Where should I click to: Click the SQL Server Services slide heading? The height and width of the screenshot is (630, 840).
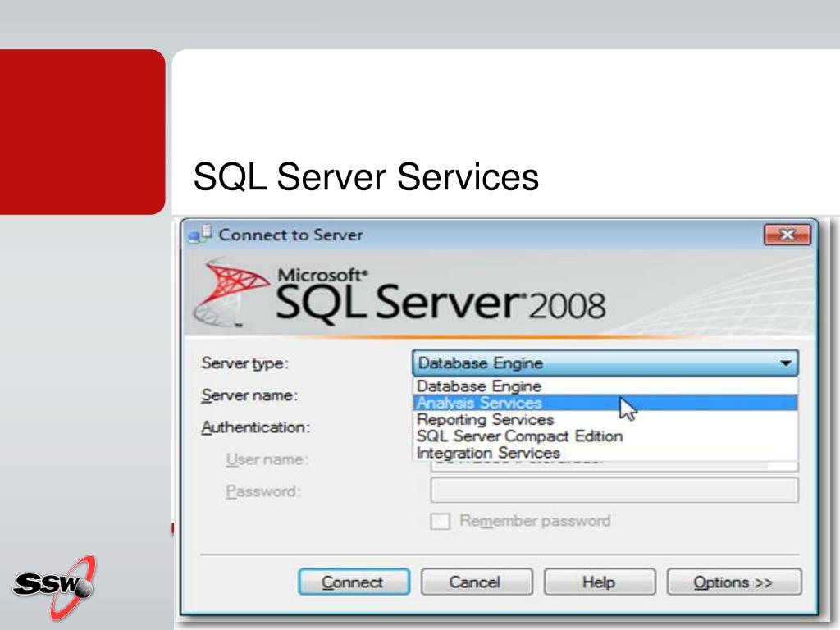pos(366,176)
